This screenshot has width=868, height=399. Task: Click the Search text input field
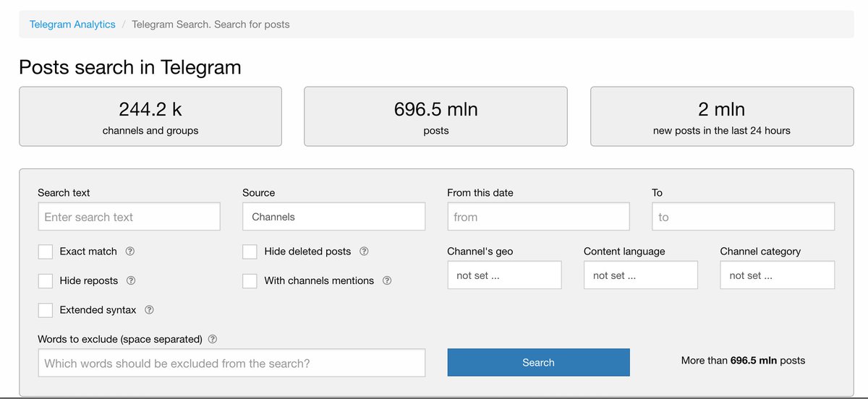[129, 217]
